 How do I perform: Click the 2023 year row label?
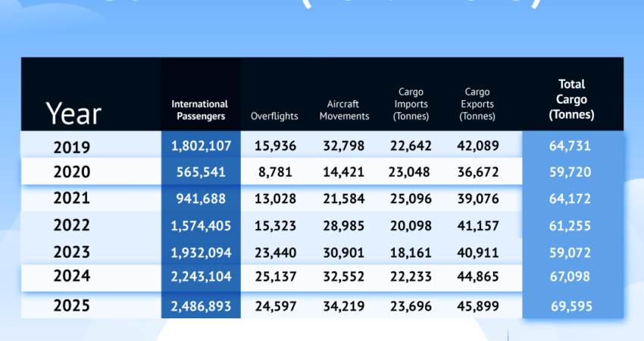point(71,252)
